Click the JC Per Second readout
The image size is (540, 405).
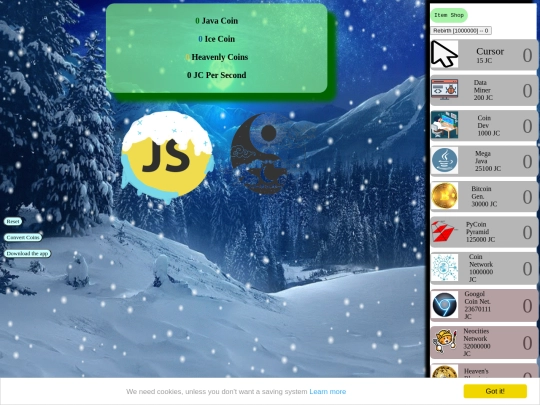[216, 75]
